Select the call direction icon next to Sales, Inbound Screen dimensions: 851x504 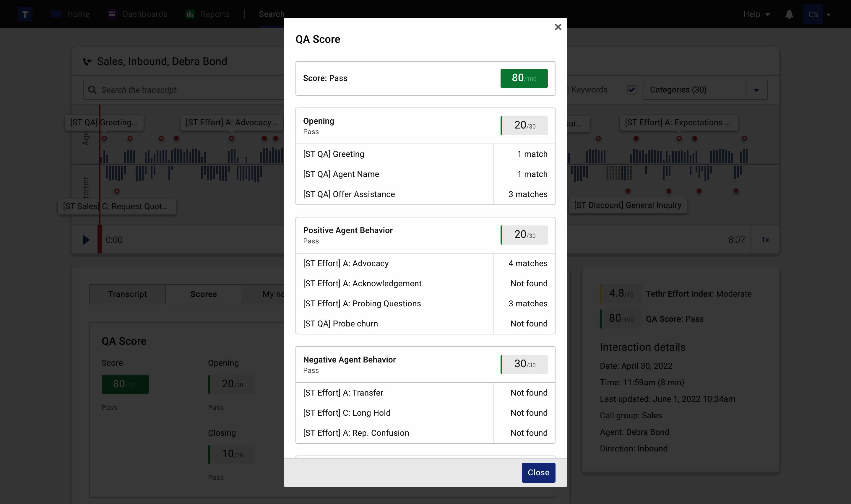click(87, 61)
